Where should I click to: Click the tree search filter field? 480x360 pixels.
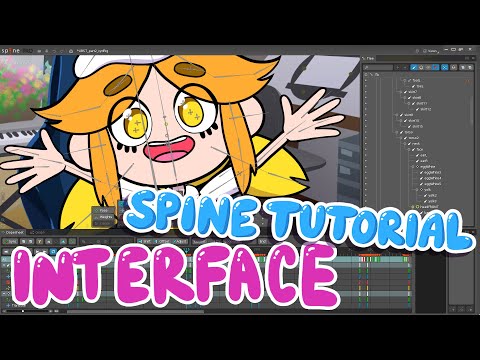[379, 67]
